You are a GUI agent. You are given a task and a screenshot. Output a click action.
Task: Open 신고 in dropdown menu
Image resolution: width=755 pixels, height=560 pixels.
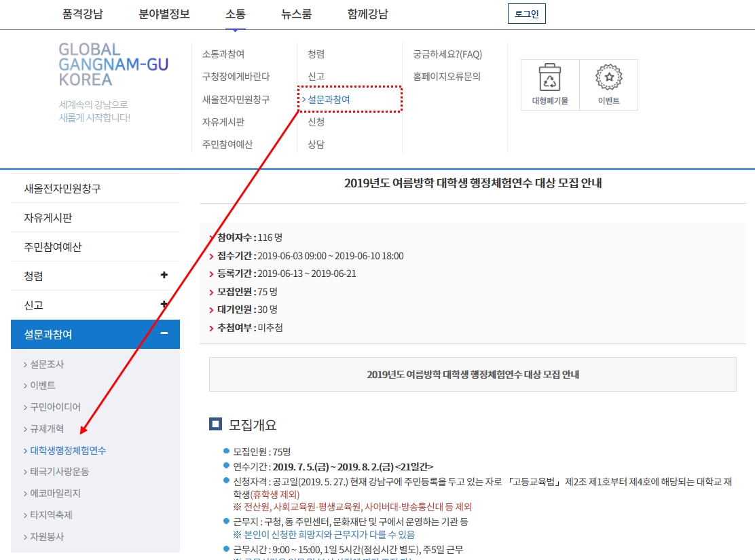[316, 77]
